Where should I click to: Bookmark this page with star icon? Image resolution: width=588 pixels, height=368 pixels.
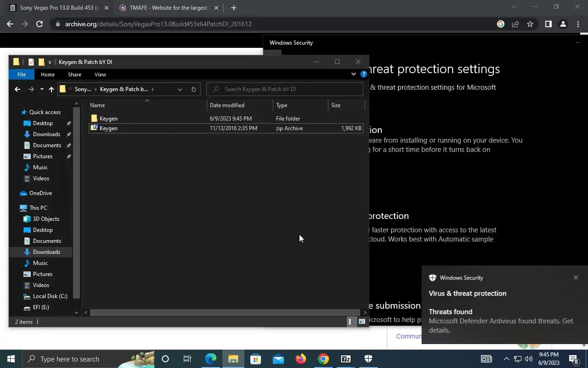tap(530, 24)
